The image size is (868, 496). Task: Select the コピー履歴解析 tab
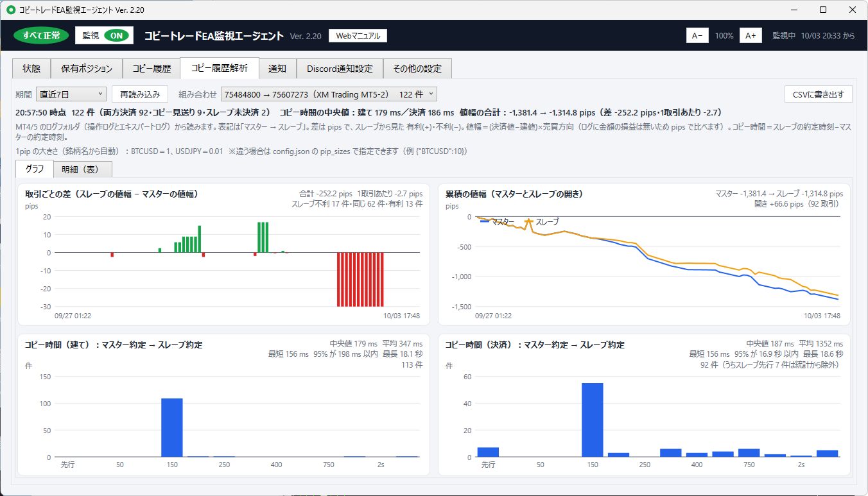click(220, 68)
